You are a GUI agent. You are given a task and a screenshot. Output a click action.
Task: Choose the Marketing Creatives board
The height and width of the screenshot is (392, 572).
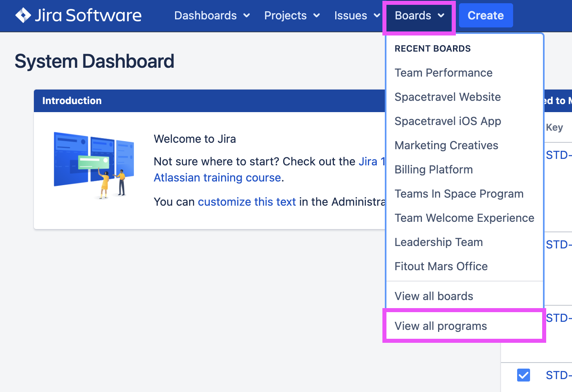click(x=446, y=146)
